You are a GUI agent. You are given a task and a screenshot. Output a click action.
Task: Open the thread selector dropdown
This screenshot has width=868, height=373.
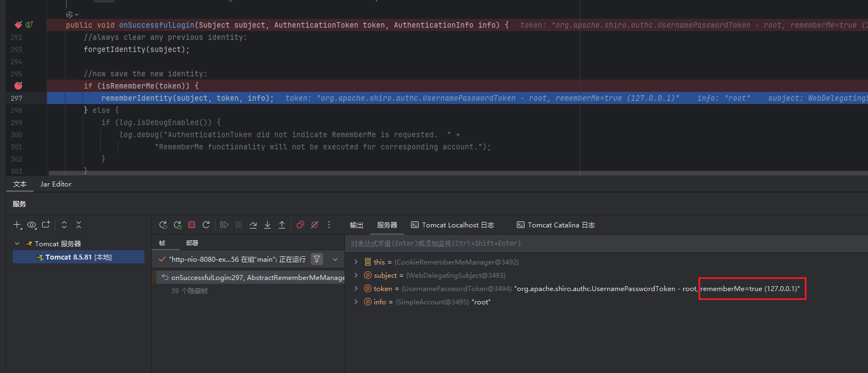point(335,259)
